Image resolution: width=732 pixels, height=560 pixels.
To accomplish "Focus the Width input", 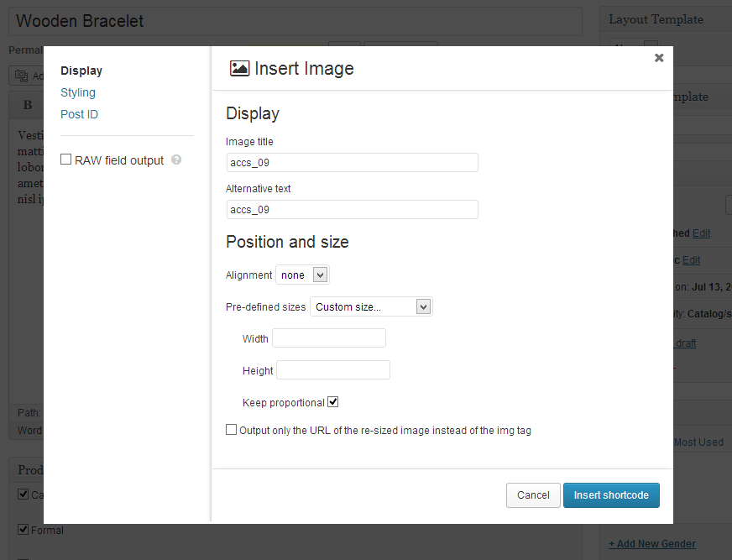I will pyautogui.click(x=329, y=338).
